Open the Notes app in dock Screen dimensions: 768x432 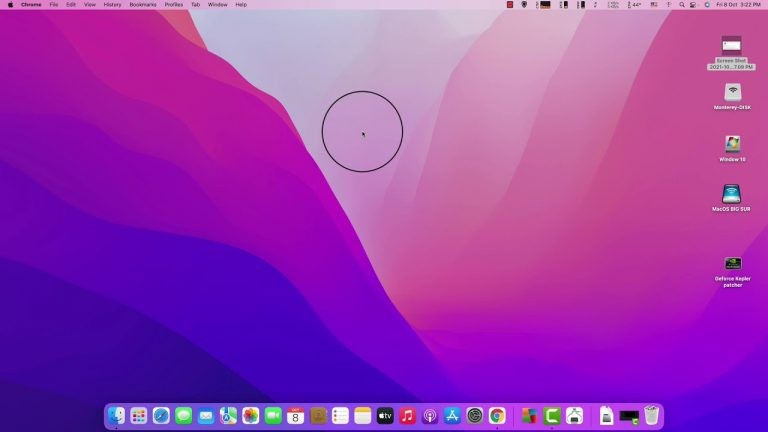coord(363,416)
